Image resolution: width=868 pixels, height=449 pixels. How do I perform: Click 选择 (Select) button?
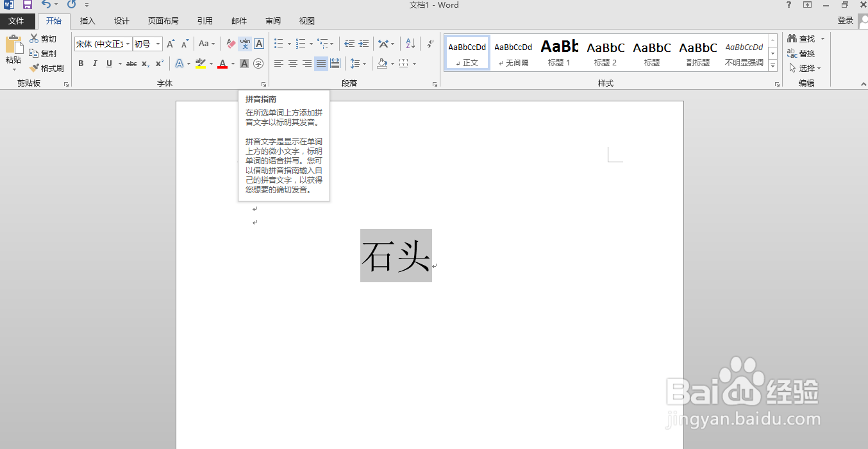(805, 68)
